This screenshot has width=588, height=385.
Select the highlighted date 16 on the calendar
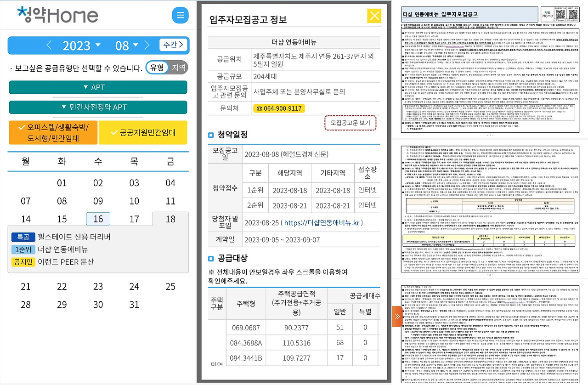point(98,219)
